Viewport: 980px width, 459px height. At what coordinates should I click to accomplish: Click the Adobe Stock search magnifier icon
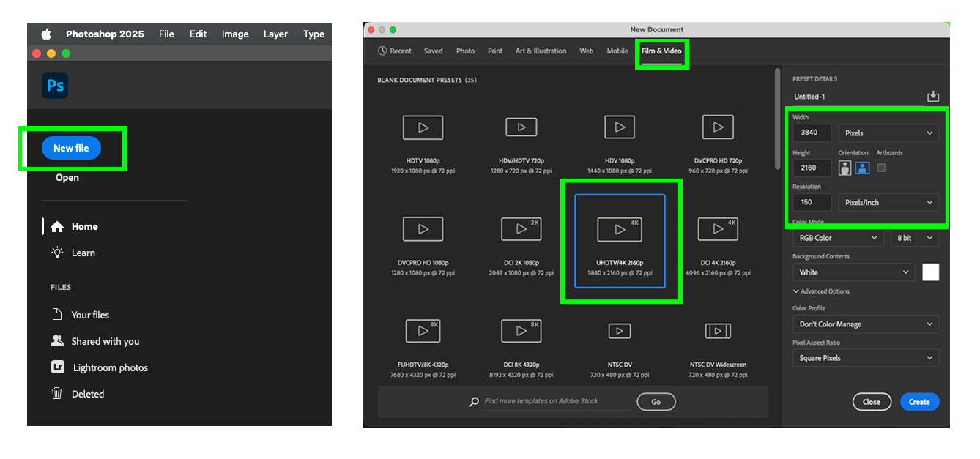475,402
